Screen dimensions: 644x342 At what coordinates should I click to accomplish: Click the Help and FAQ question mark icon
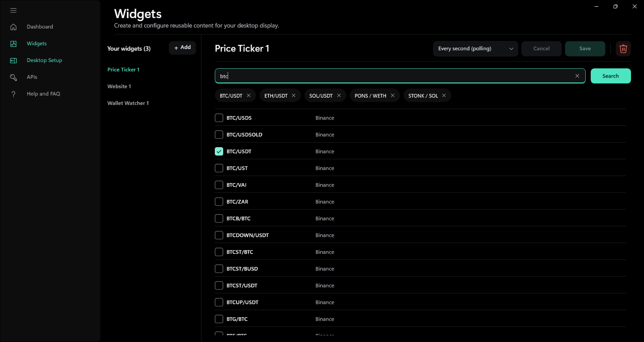13,94
